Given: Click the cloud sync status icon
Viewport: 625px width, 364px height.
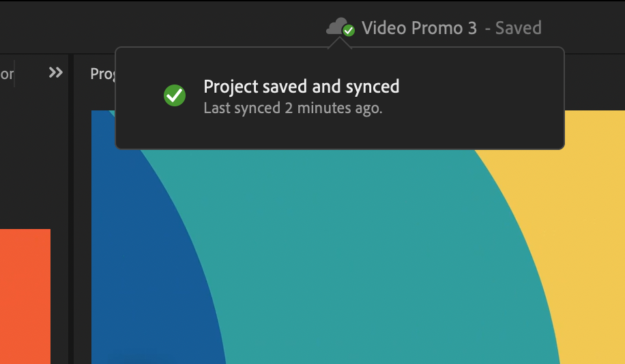Looking at the screenshot, I should click(340, 27).
